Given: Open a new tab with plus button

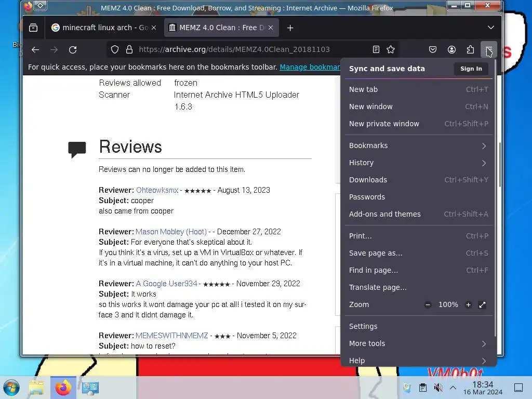Looking at the screenshot, I should click(x=290, y=28).
